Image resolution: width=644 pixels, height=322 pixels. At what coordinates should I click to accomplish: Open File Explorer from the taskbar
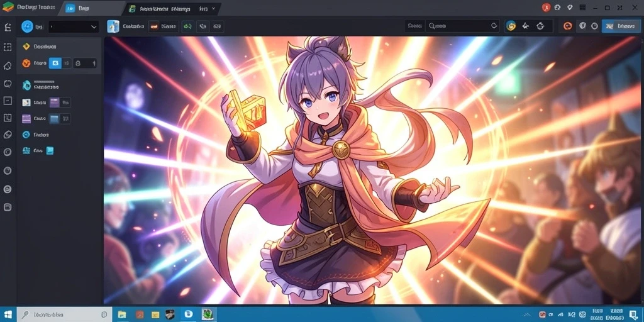122,314
